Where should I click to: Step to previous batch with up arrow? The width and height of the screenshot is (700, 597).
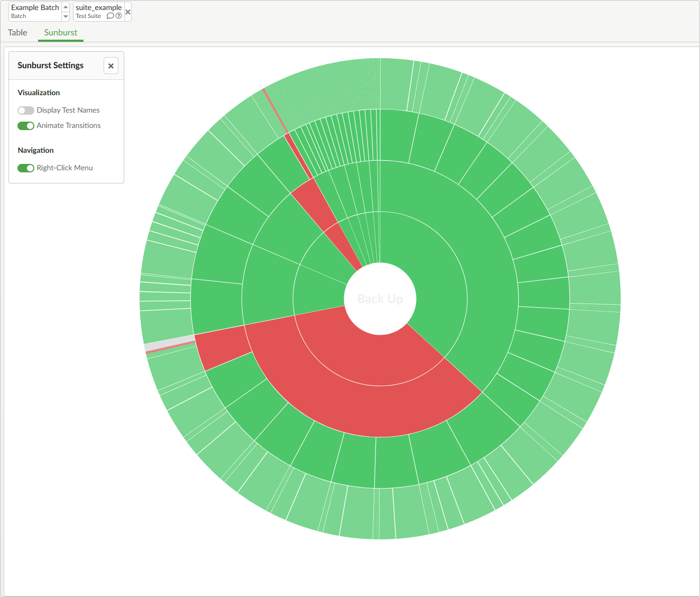tap(66, 7)
